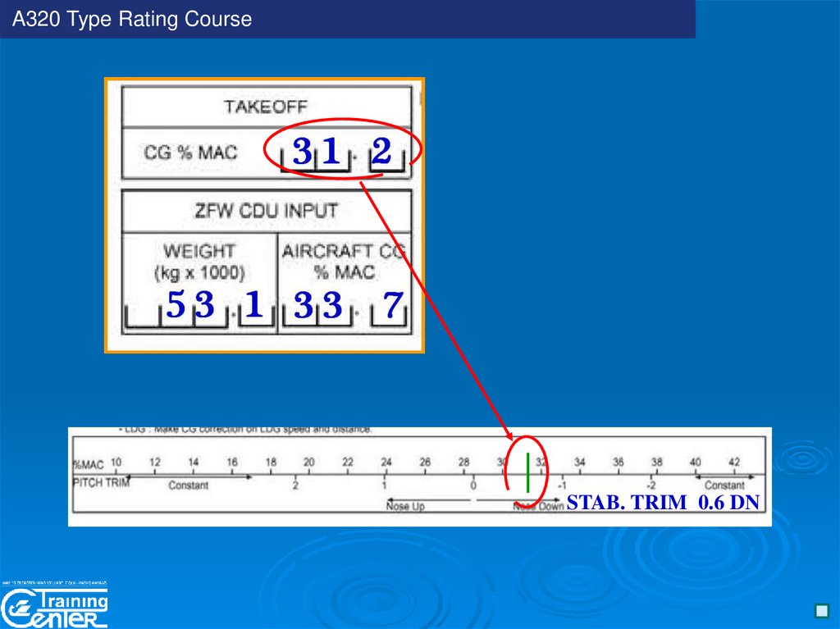Click pitch trim value 0 on the scale
The height and width of the screenshot is (629, 840).
[473, 485]
